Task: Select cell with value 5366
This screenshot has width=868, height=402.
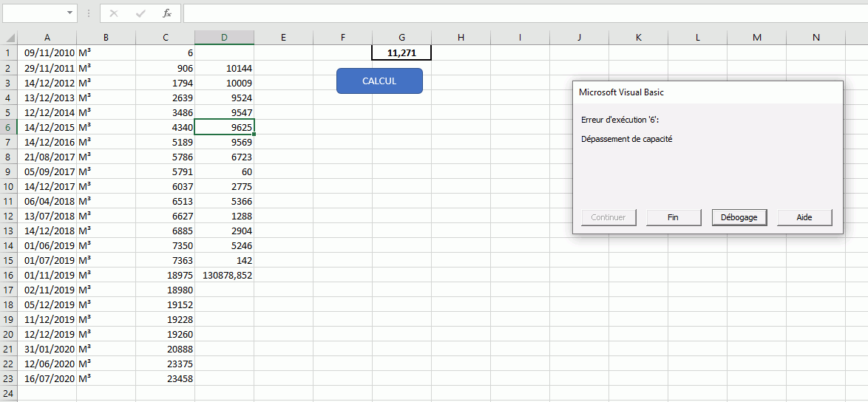Action: (x=224, y=201)
